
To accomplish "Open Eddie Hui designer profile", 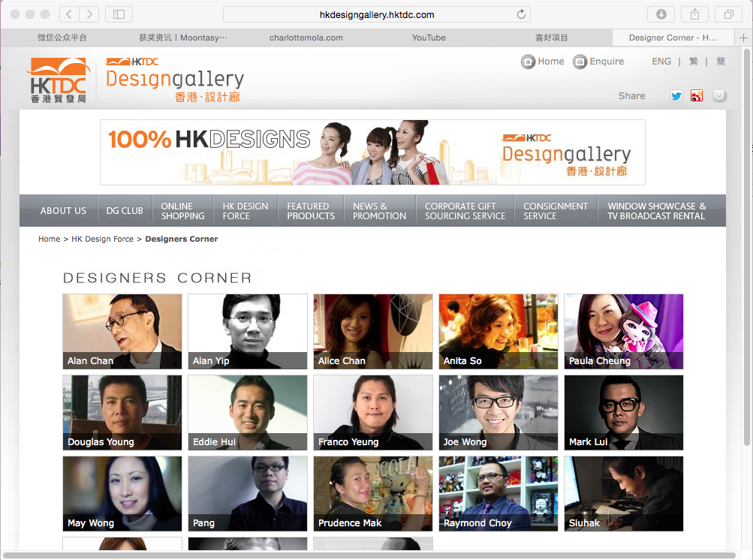I will pyautogui.click(x=247, y=413).
